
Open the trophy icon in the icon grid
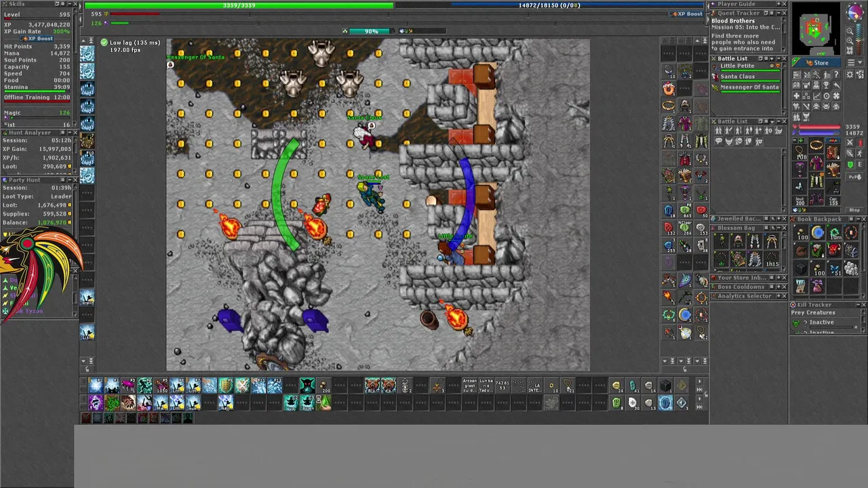(826, 85)
